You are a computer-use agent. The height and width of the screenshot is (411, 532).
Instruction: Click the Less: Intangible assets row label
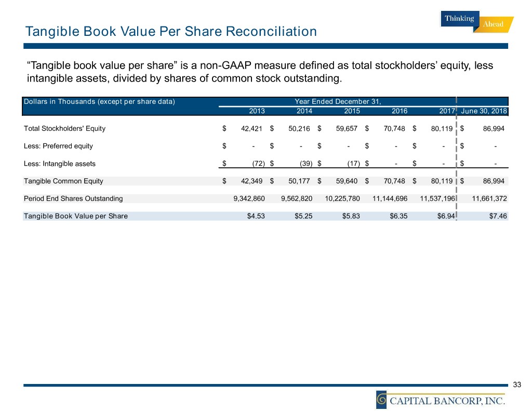[x=60, y=164]
